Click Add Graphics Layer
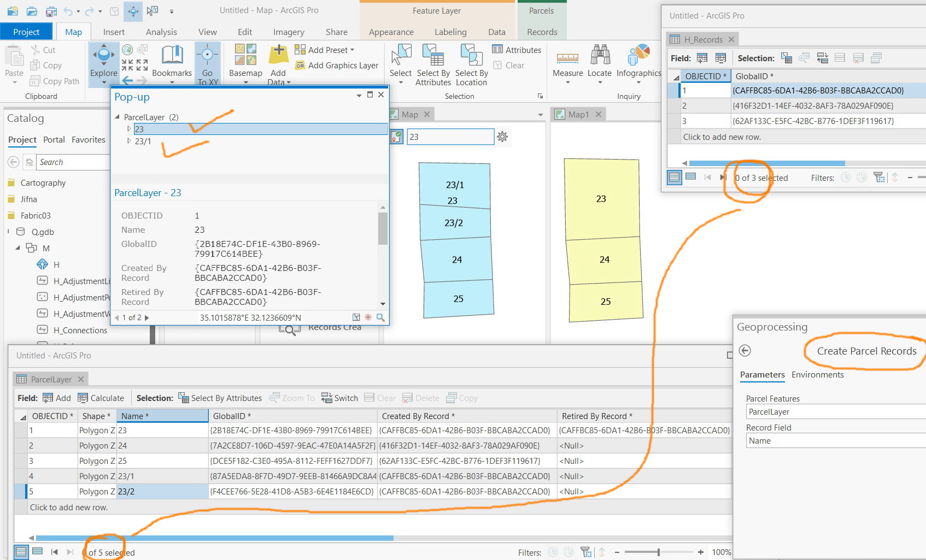This screenshot has height=560, width=926. tap(336, 66)
